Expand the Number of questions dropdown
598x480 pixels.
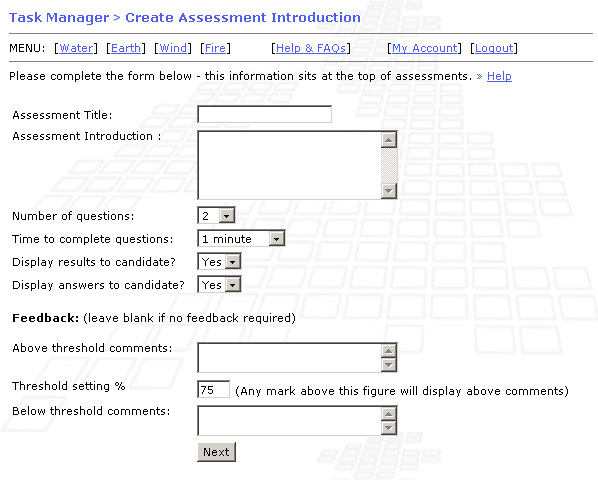[216, 215]
